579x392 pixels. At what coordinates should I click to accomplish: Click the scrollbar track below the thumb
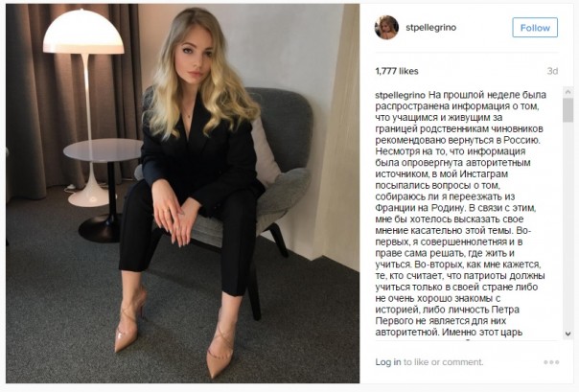point(567,225)
